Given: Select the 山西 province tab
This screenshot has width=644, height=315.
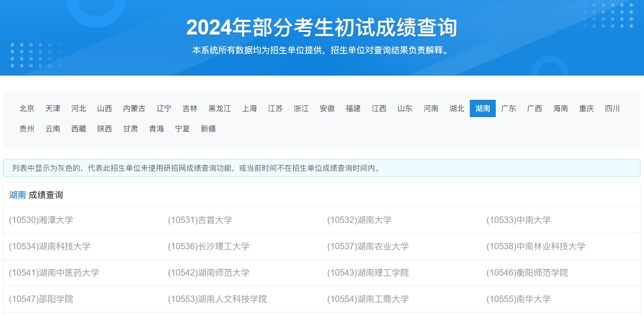Looking at the screenshot, I should pos(105,108).
